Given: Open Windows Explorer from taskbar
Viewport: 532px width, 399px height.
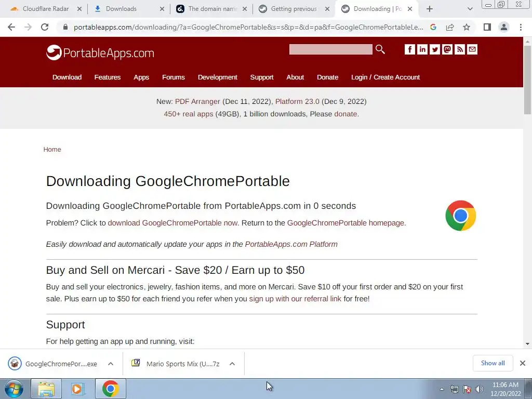Looking at the screenshot, I should [x=46, y=389].
